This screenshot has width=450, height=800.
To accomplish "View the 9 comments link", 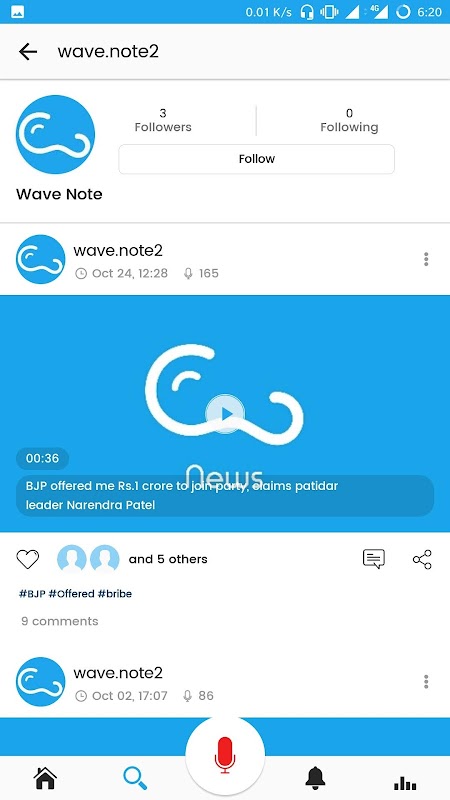I will click(x=60, y=621).
